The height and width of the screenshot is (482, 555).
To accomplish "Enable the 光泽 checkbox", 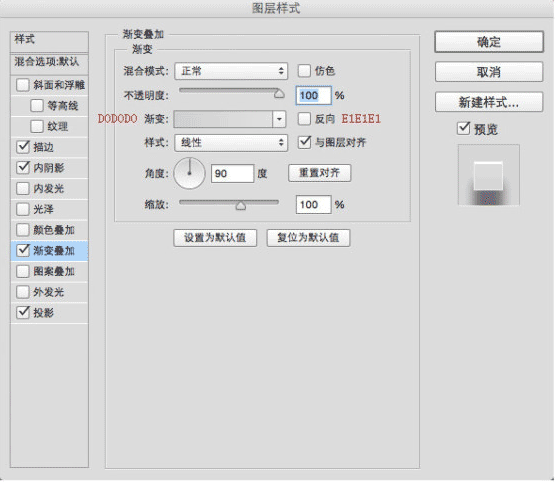I will point(23,209).
